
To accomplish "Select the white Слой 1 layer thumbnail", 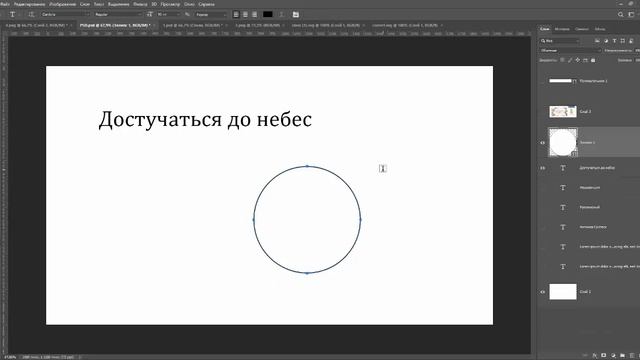I will 562,292.
